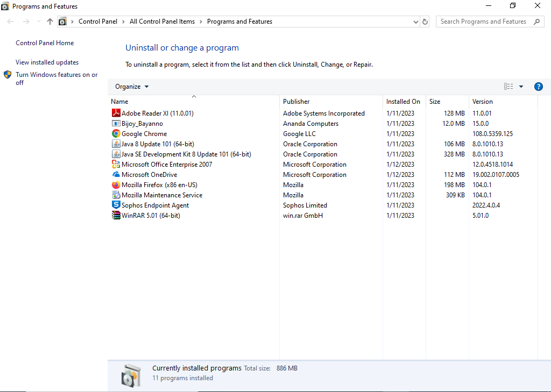Click the Adobe Systems Incorporated publisher cell
This screenshot has width=551, height=392.
[323, 113]
